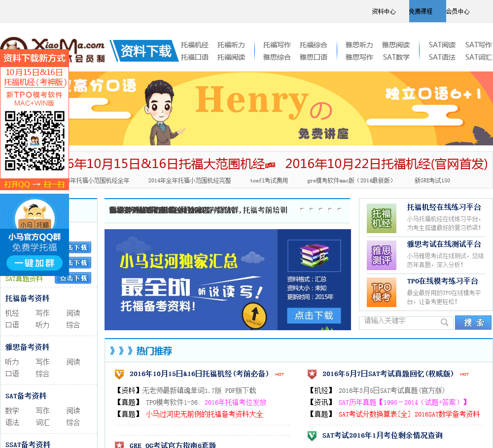
Task: Open 新TPO模考软件 MAC+WIN版 link
Action: coord(35,99)
